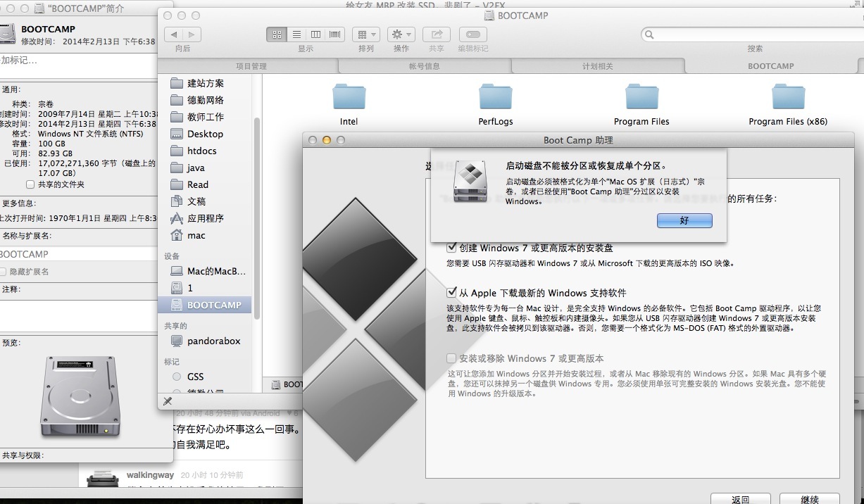Select the Program Files (x86) folder

pos(788,104)
